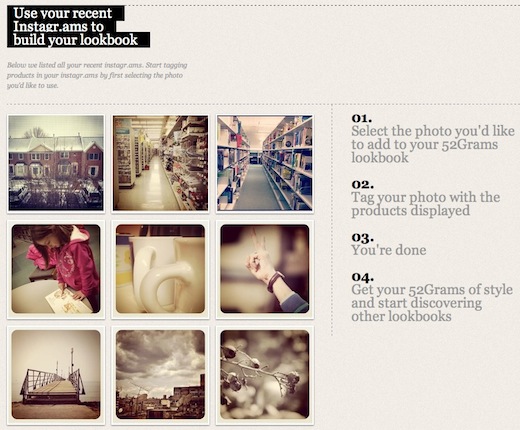Image resolution: width=520 pixels, height=430 pixels.
Task: Click 'Tag your photo with the products' text
Action: pyautogui.click(x=426, y=204)
